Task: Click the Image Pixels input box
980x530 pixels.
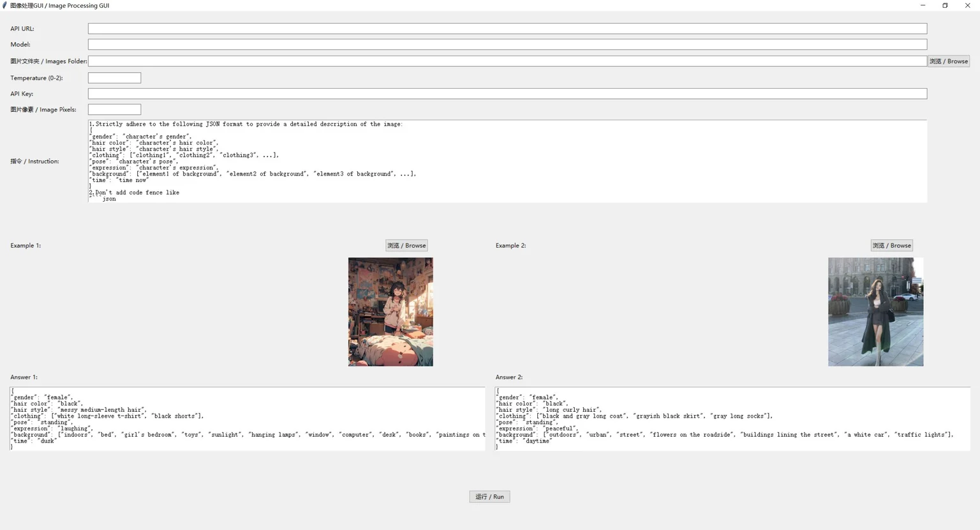Action: coord(114,110)
